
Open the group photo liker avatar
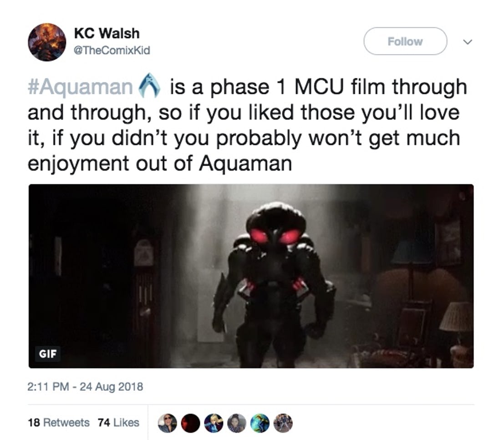point(283,423)
